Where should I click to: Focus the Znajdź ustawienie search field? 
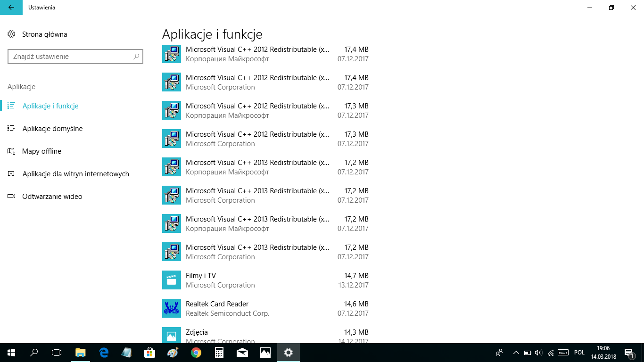75,57
